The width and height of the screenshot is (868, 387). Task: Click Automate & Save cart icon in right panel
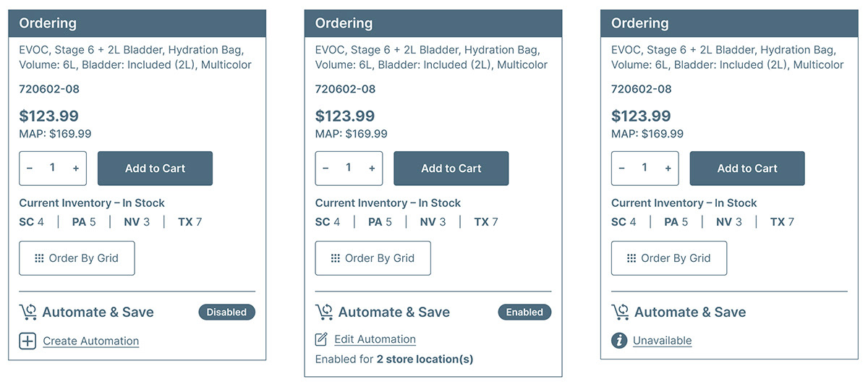click(621, 312)
